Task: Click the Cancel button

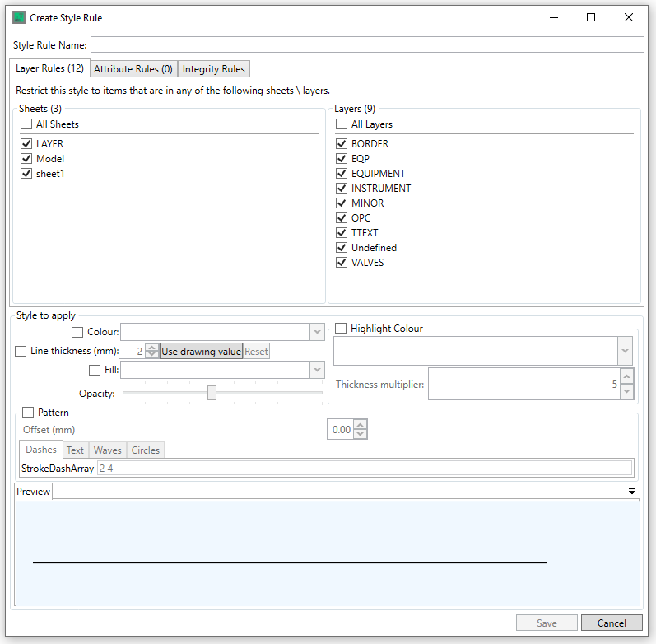Action: click(x=611, y=623)
